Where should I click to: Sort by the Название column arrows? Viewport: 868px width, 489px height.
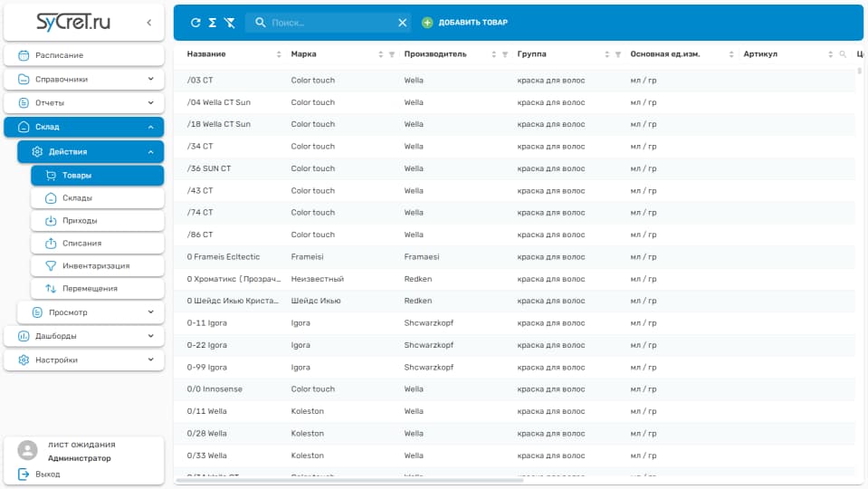[279, 54]
